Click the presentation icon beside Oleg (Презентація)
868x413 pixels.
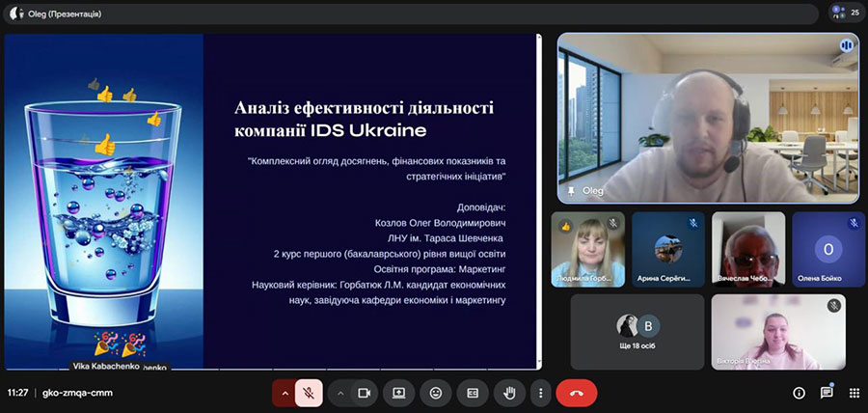(15, 14)
